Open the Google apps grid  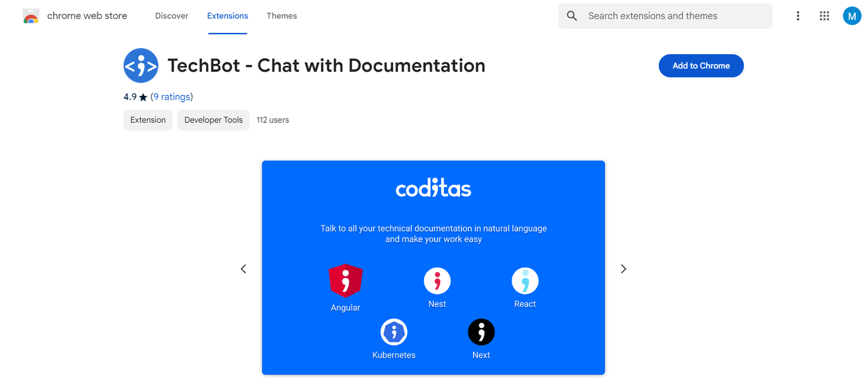(x=824, y=16)
